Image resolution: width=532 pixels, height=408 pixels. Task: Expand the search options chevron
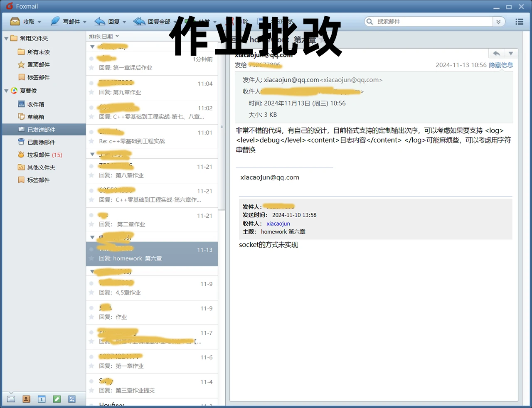[498, 22]
